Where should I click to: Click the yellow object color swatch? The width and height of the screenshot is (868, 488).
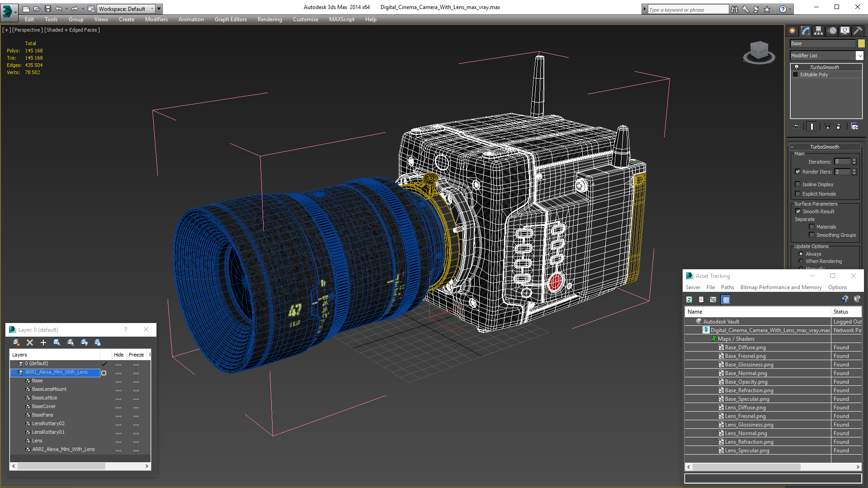click(x=861, y=43)
